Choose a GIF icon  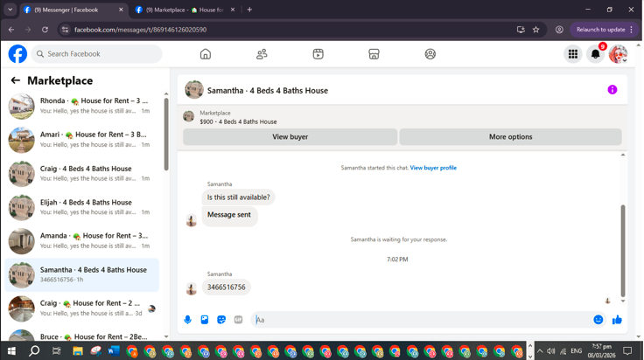pos(238,320)
